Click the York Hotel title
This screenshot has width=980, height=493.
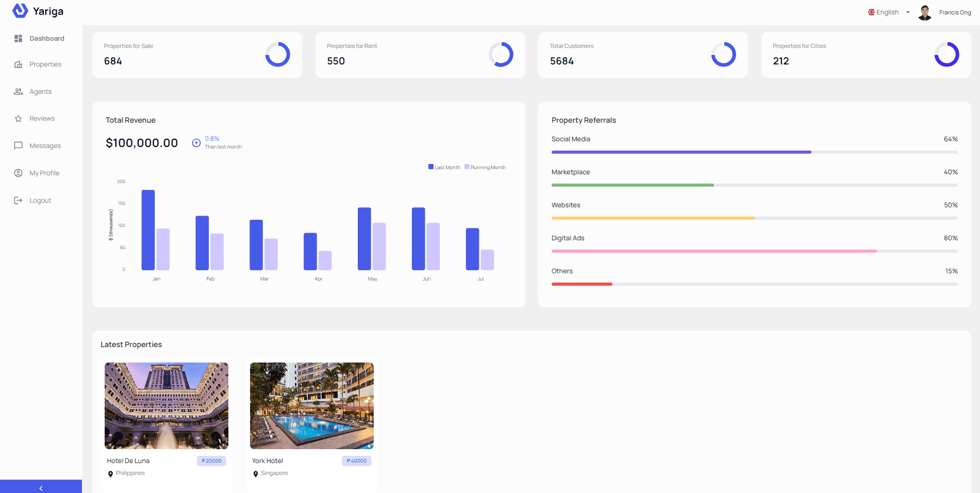tap(268, 461)
